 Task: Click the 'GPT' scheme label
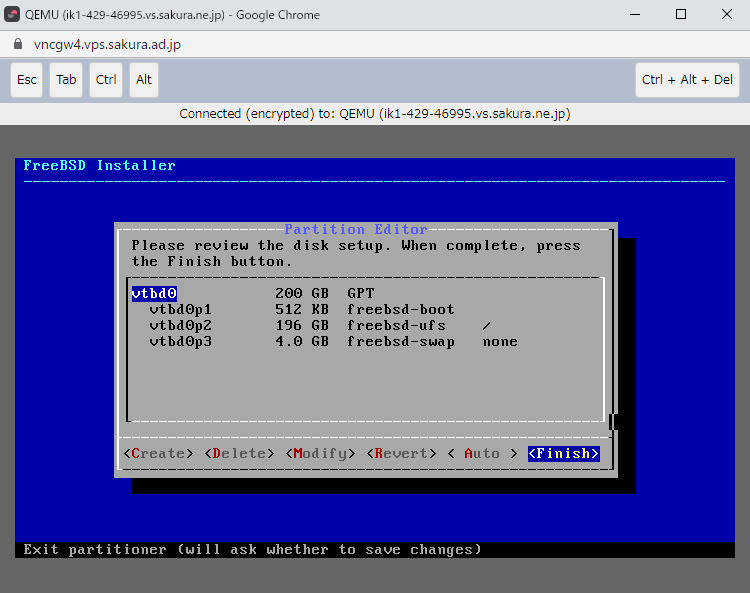[361, 293]
